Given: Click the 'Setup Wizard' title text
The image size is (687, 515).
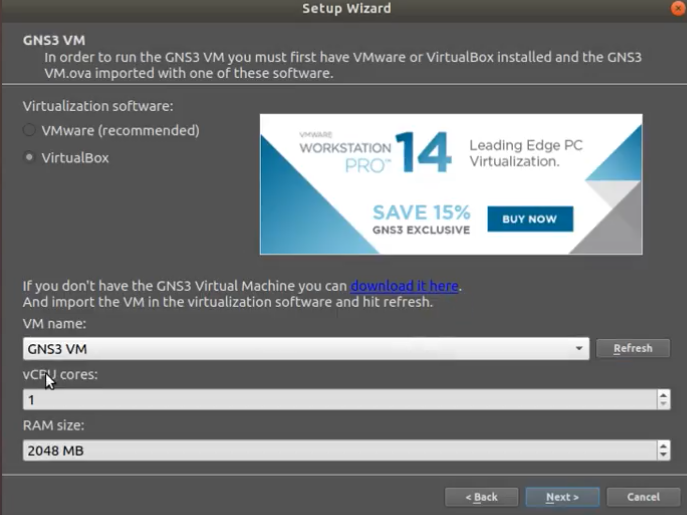Looking at the screenshot, I should click(347, 8).
